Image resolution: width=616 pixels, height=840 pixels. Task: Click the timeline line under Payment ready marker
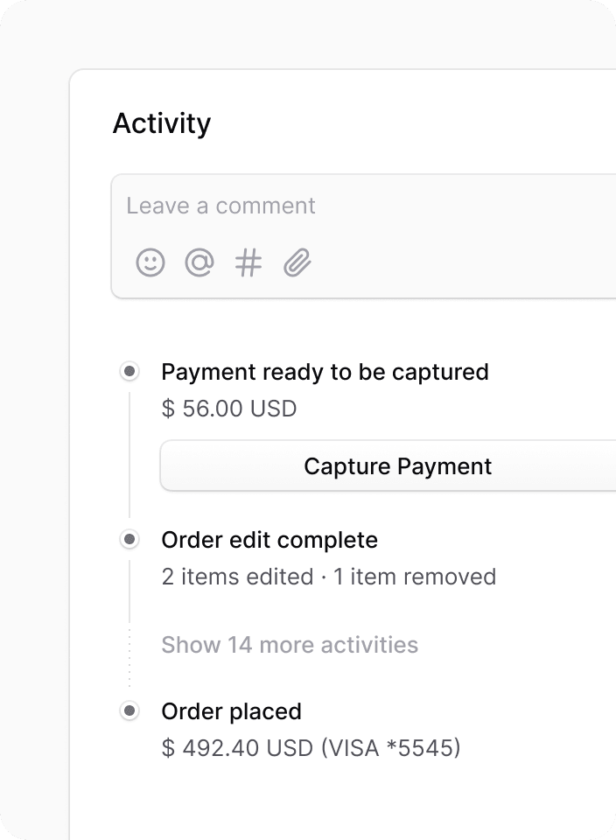coord(129,454)
